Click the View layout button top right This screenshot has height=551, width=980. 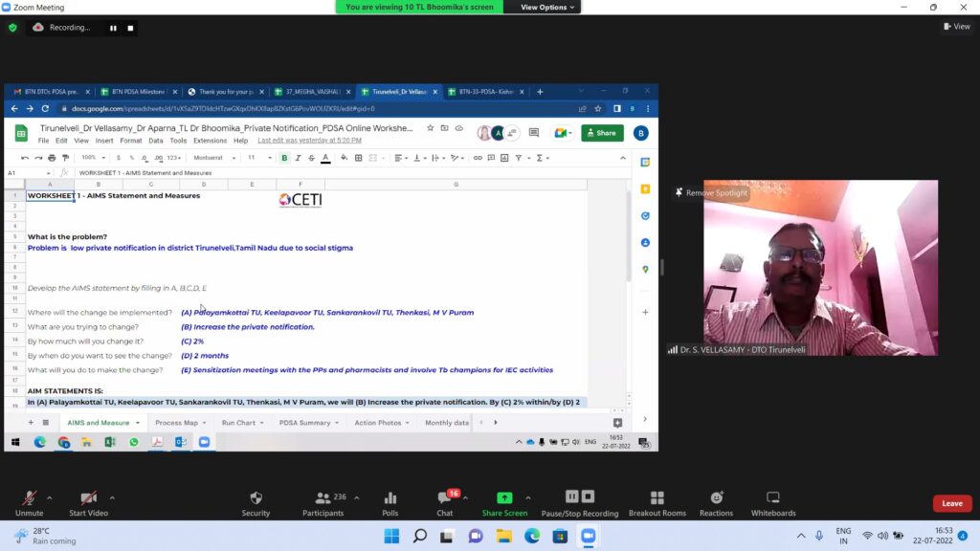pyautogui.click(x=956, y=27)
